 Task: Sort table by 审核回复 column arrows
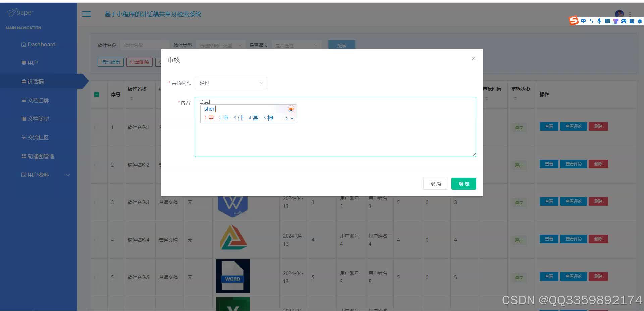tap(487, 98)
